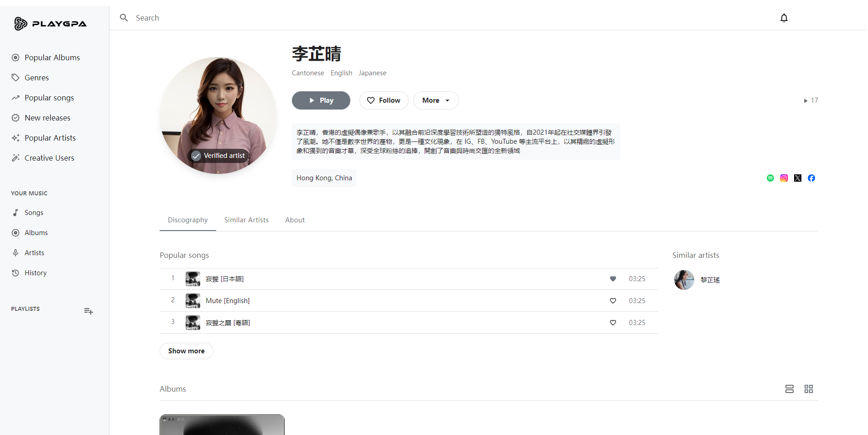Open song title 寂聲之顛 [粵語]

pos(228,323)
